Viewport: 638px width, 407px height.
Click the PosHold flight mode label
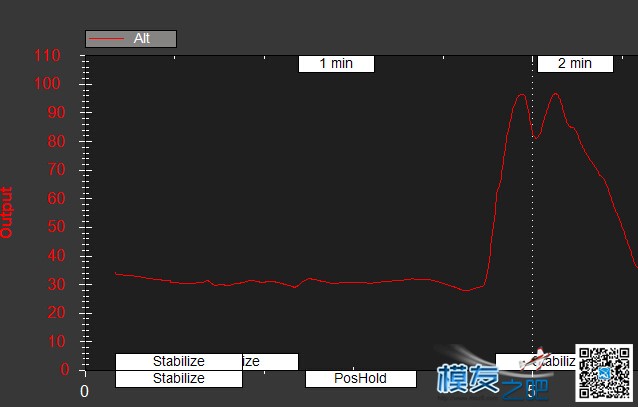point(361,379)
